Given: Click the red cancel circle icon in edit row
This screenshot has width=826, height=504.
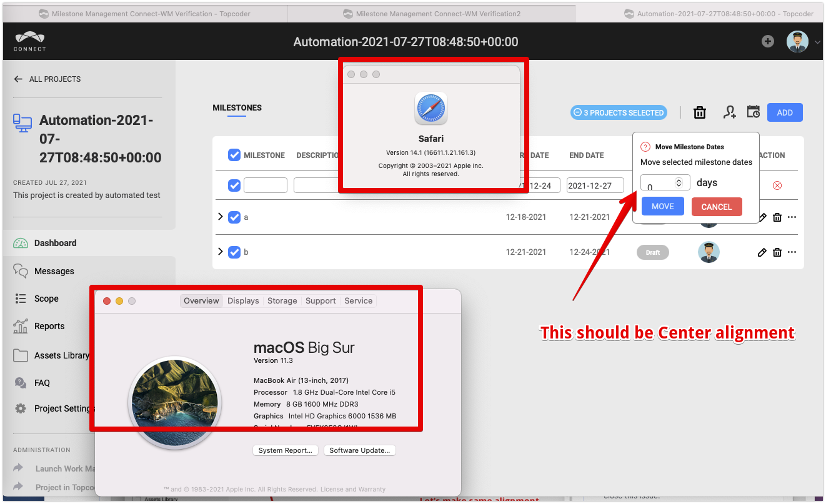Looking at the screenshot, I should 777,185.
